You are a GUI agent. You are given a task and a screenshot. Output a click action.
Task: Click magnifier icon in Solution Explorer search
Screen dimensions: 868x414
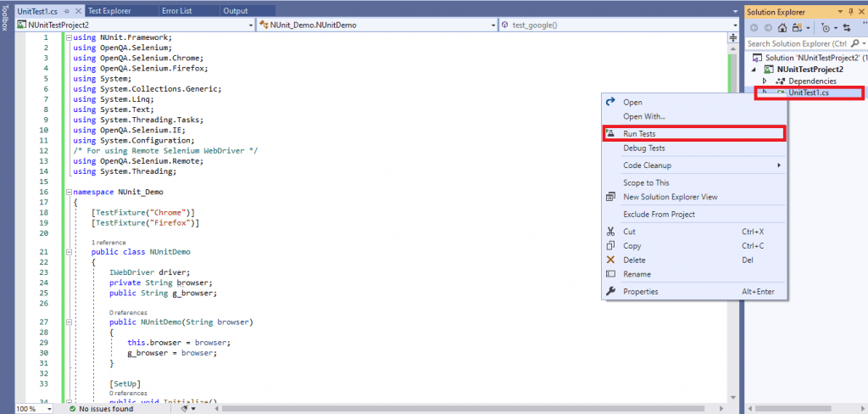(854, 43)
